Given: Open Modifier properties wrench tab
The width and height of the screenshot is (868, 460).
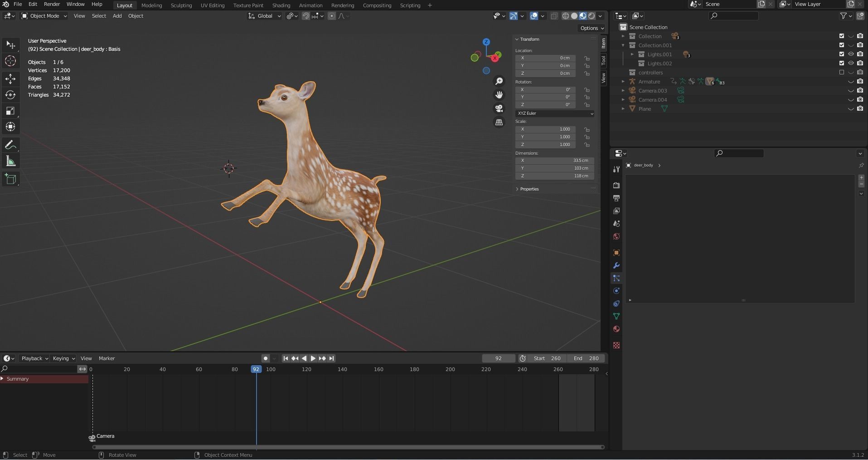Looking at the screenshot, I should point(616,265).
